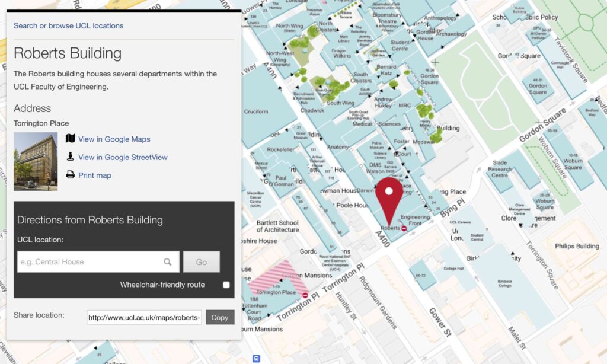This screenshot has height=364, width=607.
Task: Copy the Roberts Building share URL
Action: [x=219, y=317]
